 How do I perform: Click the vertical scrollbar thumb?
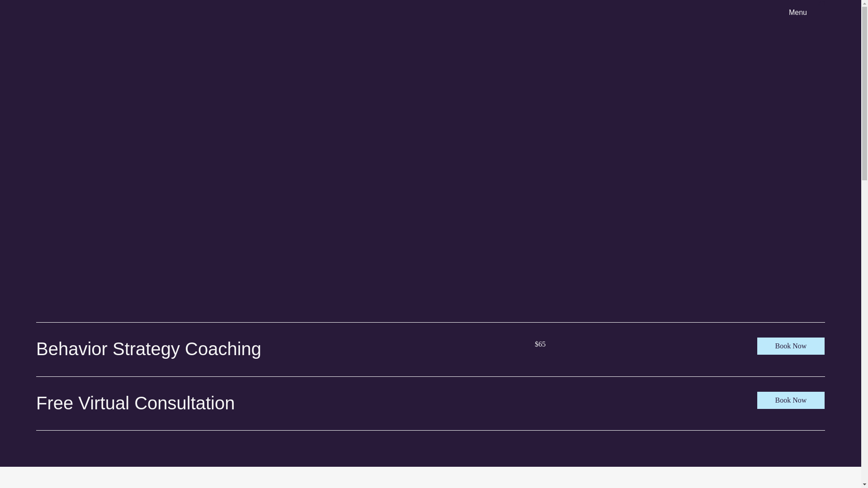[x=864, y=93]
